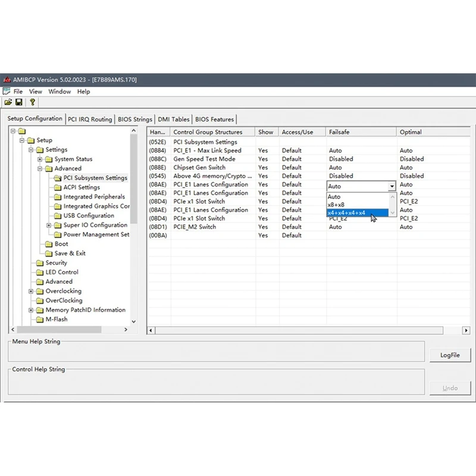Select Power Management Set tree item
Image resolution: width=476 pixels, height=476 pixels.
[96, 234]
